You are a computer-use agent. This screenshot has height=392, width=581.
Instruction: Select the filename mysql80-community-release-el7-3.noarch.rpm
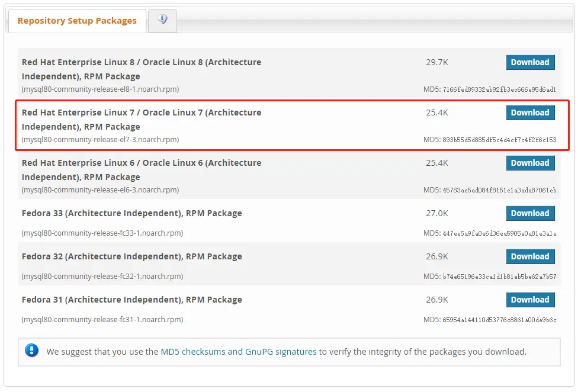[101, 140]
